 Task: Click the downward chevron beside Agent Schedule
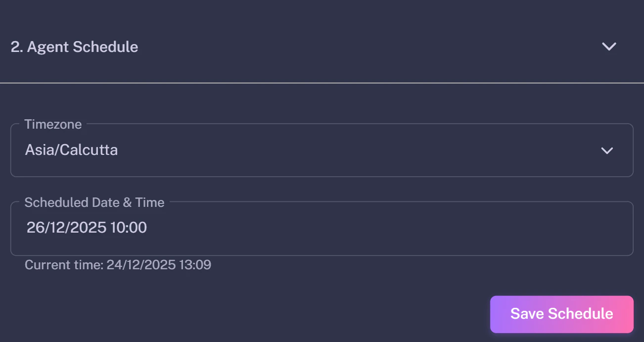pyautogui.click(x=609, y=47)
